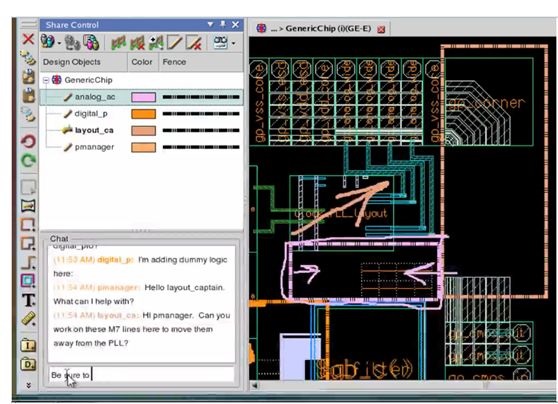Click 'Hello layout_captain.' chat message

click(185, 288)
